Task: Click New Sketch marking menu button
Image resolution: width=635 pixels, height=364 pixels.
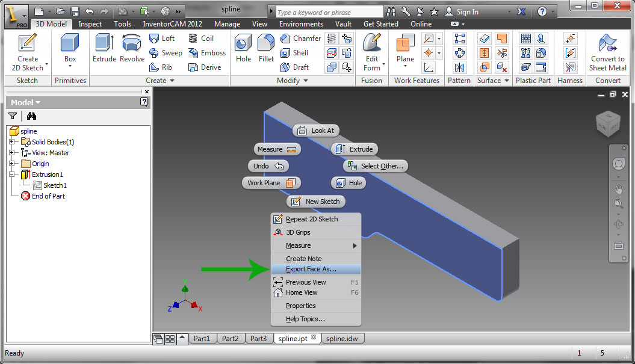Action: click(316, 202)
